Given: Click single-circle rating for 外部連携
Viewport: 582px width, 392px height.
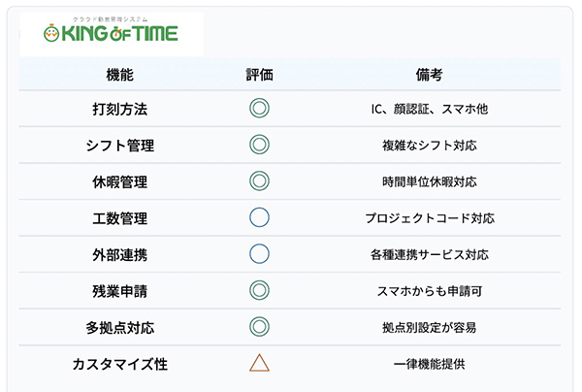Looking at the screenshot, I should 259,254.
